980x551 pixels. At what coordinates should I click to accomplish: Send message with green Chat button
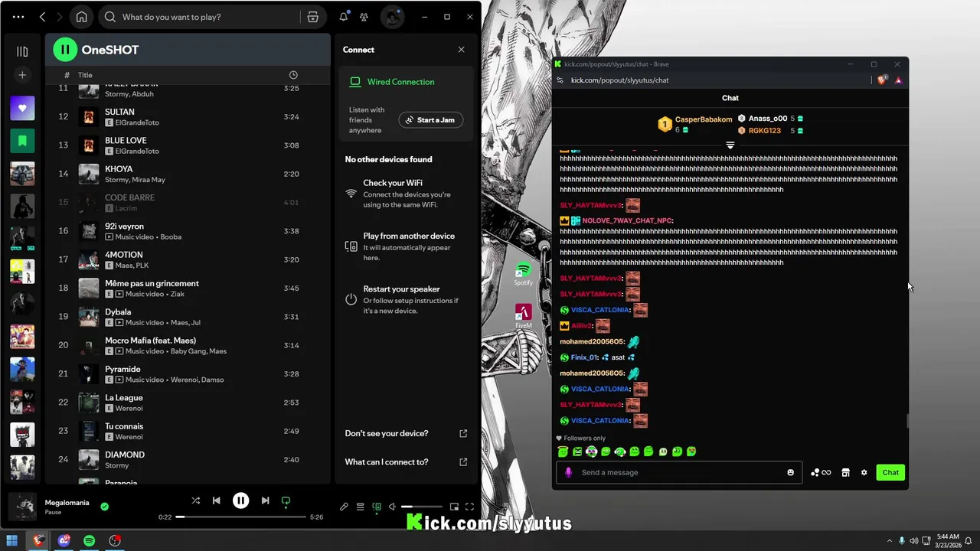tap(890, 472)
